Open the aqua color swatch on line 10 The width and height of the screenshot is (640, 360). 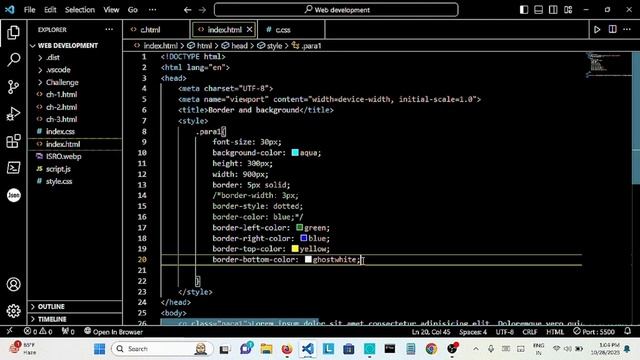click(x=295, y=153)
